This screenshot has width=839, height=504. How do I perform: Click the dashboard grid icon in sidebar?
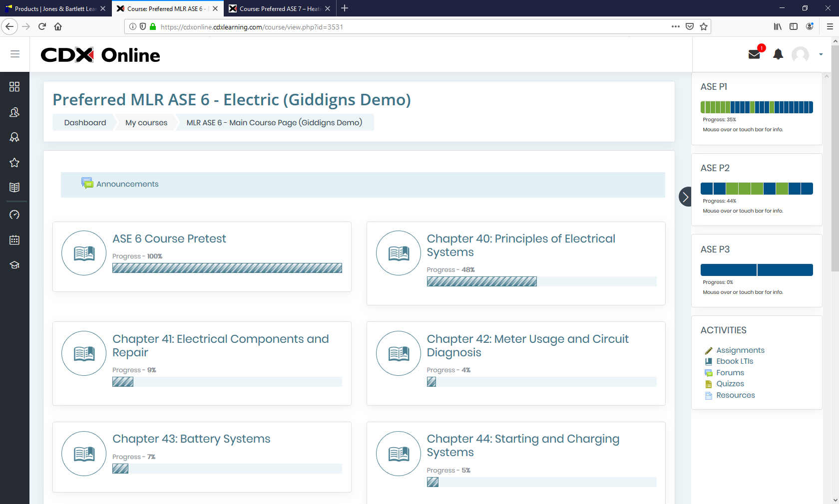14,87
